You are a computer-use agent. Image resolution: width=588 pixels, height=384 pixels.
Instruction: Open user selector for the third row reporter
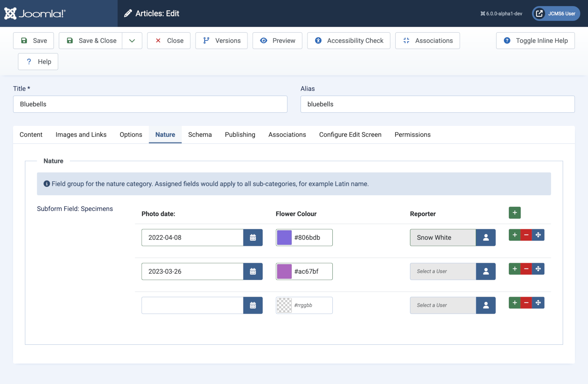click(x=486, y=305)
